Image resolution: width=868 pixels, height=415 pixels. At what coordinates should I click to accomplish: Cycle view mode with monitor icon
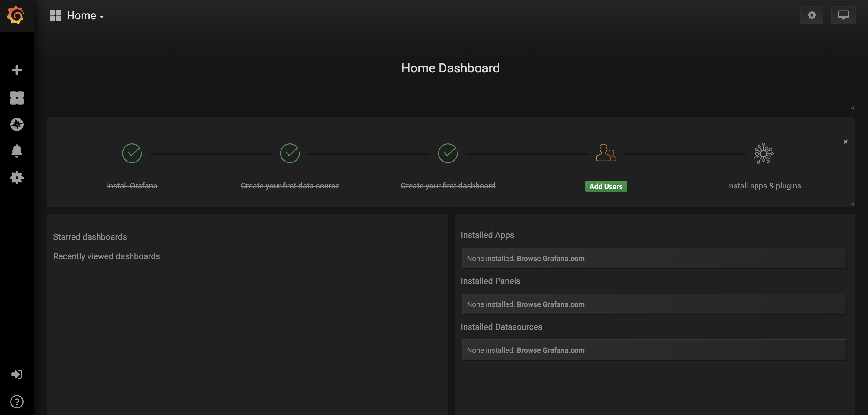(843, 15)
